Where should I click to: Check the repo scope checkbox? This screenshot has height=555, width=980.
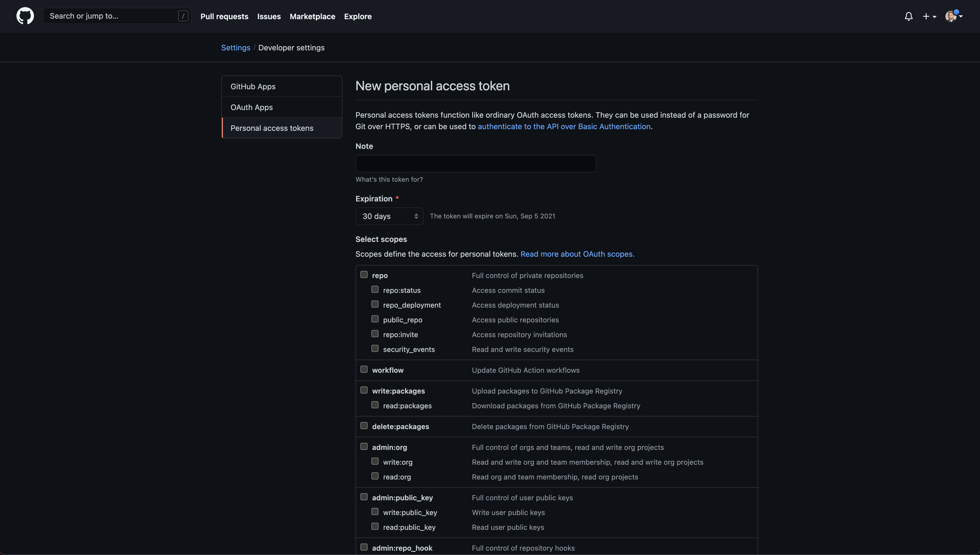tap(364, 274)
